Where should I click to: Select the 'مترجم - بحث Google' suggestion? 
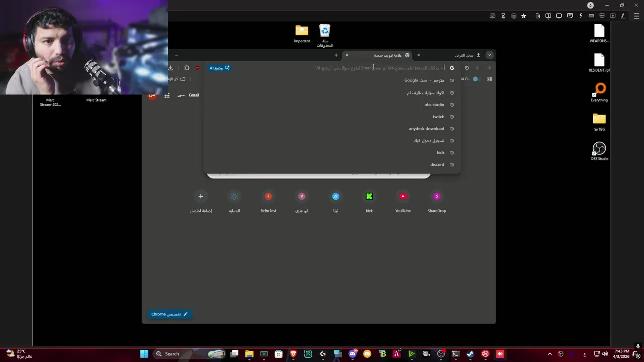click(x=332, y=80)
